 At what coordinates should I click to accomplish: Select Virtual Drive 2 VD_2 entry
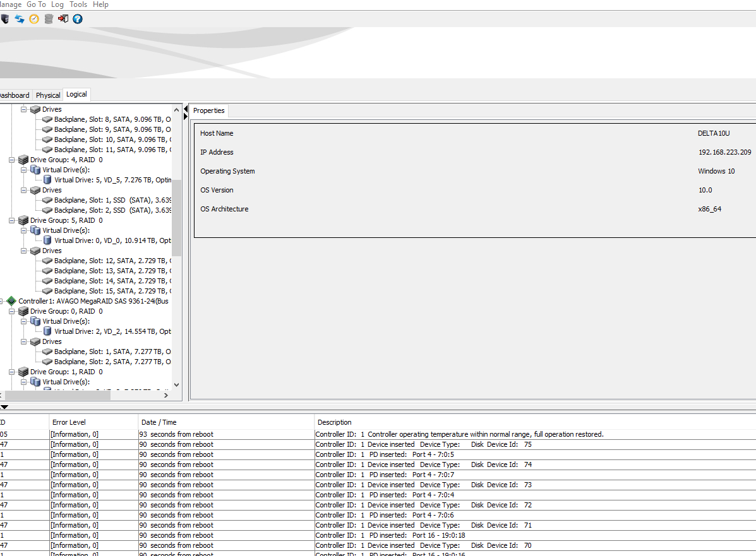[x=111, y=331]
